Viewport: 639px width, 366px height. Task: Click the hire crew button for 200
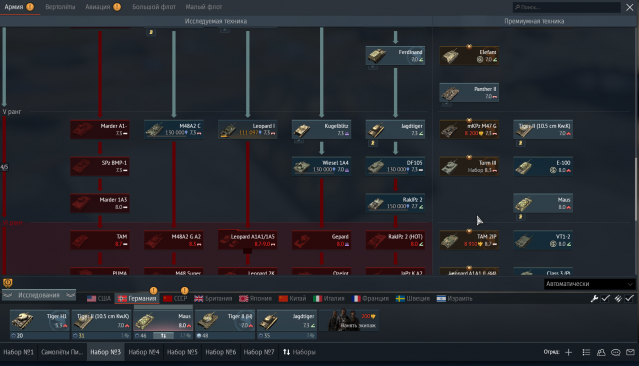[353, 320]
